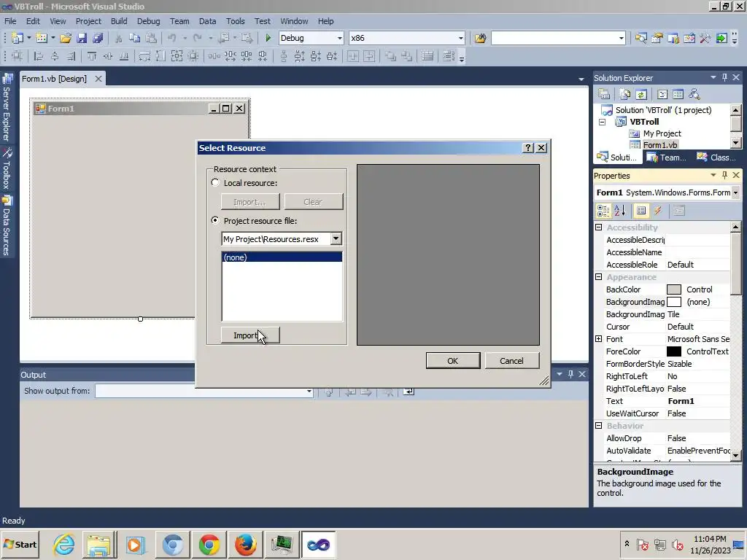Click the ForeColor black color swatch
Viewport: 747px width, 560px height.
tap(673, 351)
